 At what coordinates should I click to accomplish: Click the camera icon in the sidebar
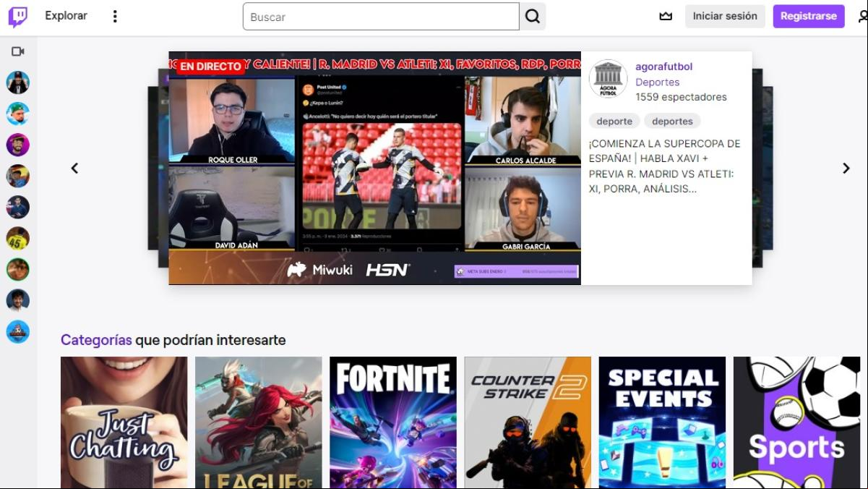coord(18,51)
